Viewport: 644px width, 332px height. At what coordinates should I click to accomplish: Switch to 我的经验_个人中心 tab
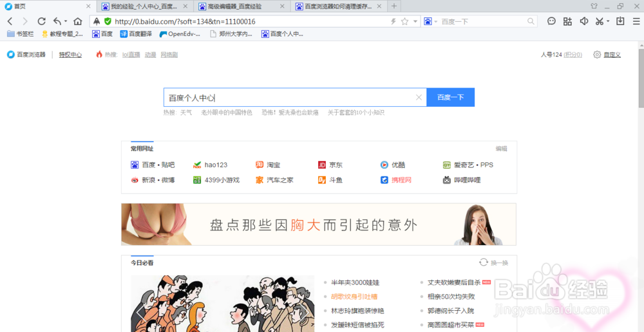click(x=144, y=6)
